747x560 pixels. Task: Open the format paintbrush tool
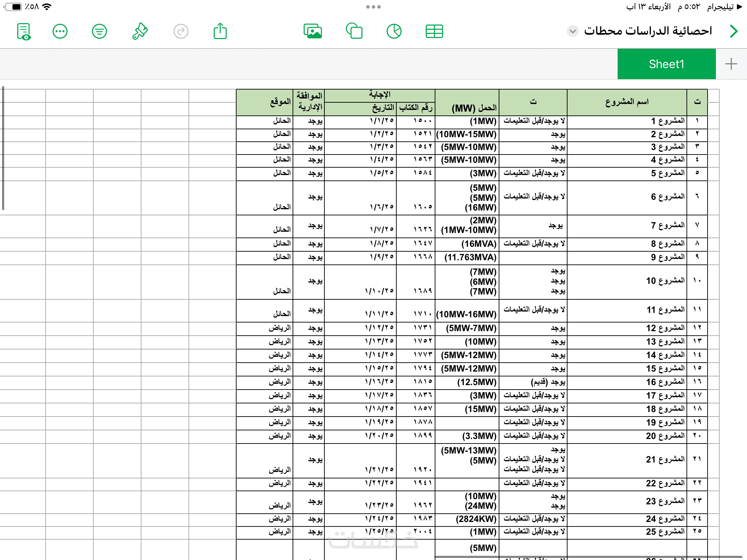(140, 31)
